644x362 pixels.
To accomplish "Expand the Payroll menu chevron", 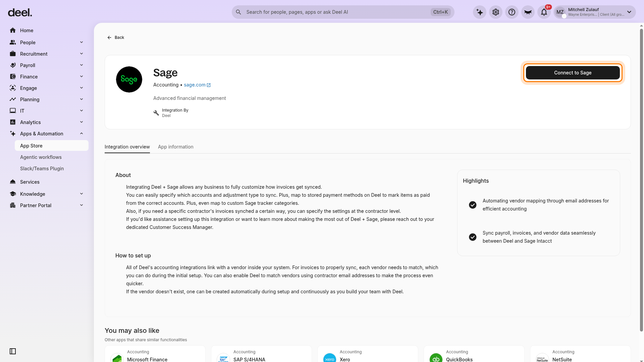I will click(82, 65).
